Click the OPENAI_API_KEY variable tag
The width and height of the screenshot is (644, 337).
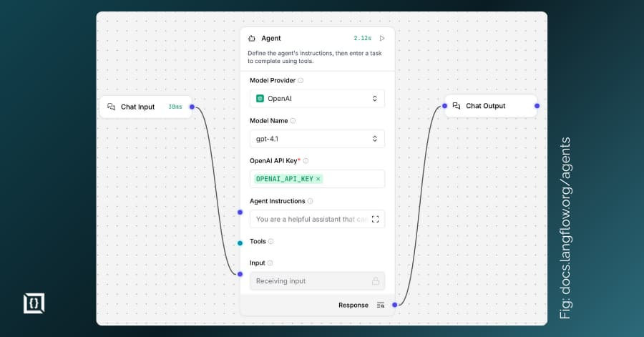pyautogui.click(x=288, y=179)
